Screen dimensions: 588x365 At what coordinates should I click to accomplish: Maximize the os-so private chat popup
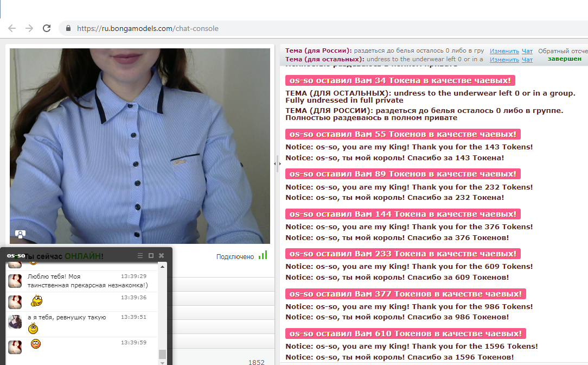click(151, 255)
